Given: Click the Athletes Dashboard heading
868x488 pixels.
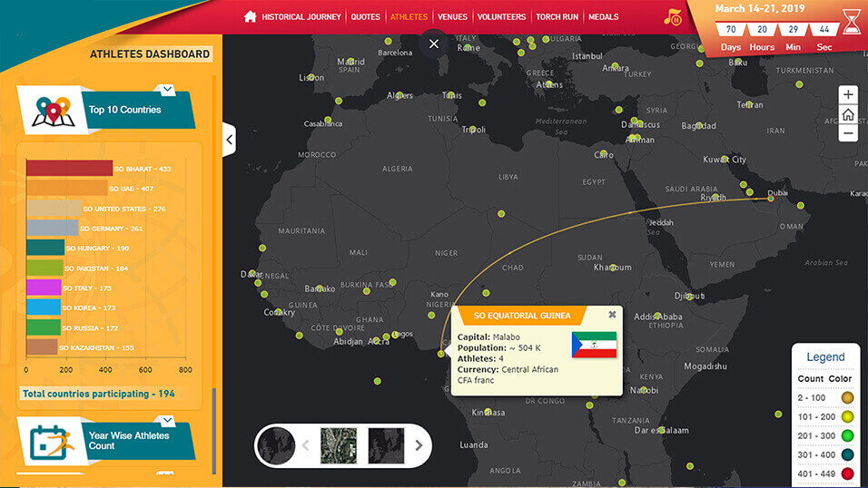Looking at the screenshot, I should (x=150, y=54).
